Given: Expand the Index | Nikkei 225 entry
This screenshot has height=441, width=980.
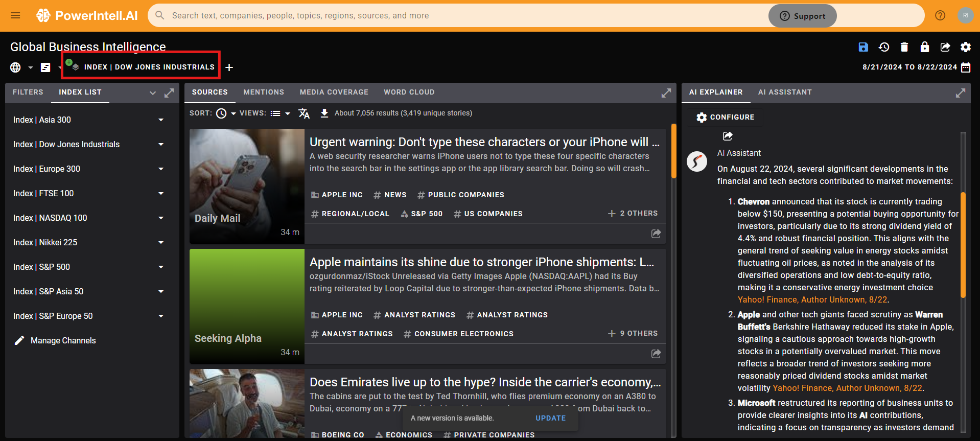Looking at the screenshot, I should coord(161,243).
